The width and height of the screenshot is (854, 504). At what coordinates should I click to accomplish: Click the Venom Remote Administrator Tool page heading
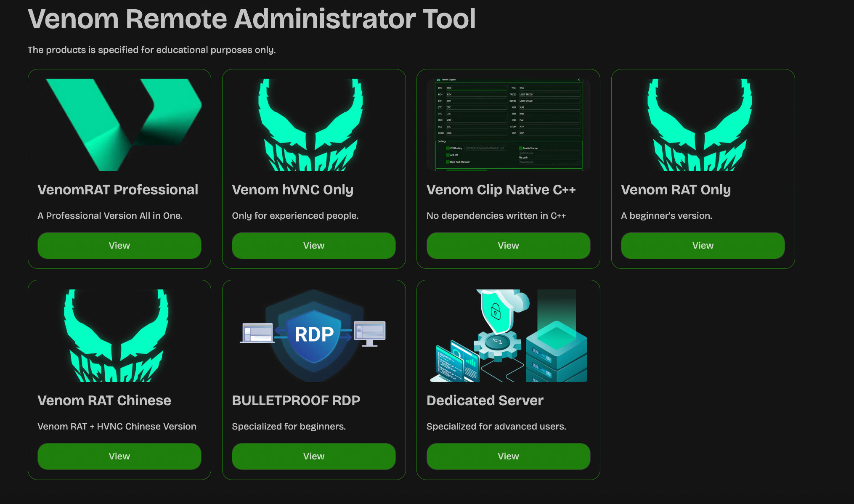[252, 19]
